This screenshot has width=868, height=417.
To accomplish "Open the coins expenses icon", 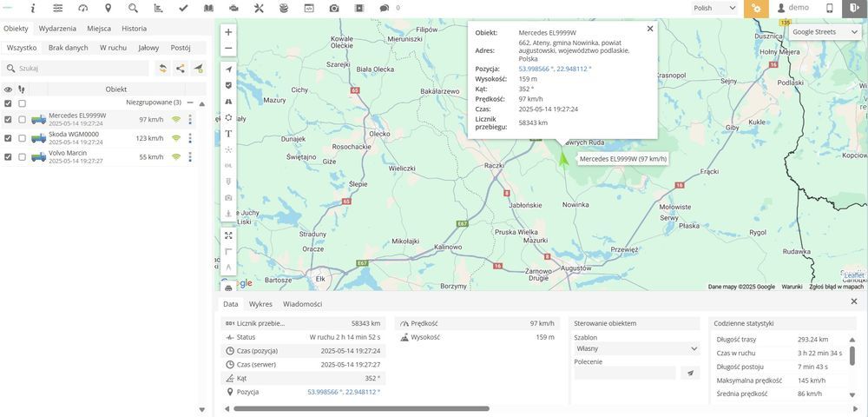I will coord(284,9).
